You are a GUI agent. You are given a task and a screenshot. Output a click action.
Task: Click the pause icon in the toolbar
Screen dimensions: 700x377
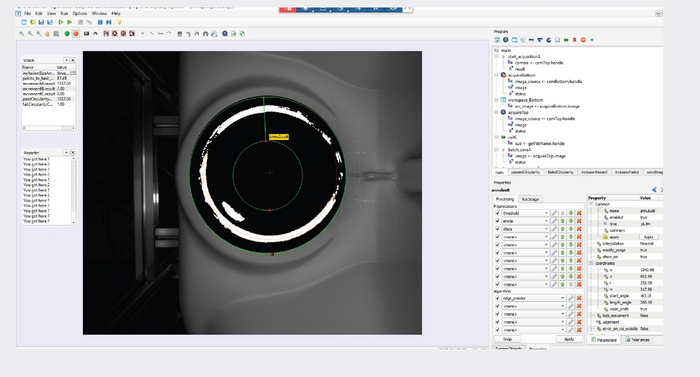(100, 22)
